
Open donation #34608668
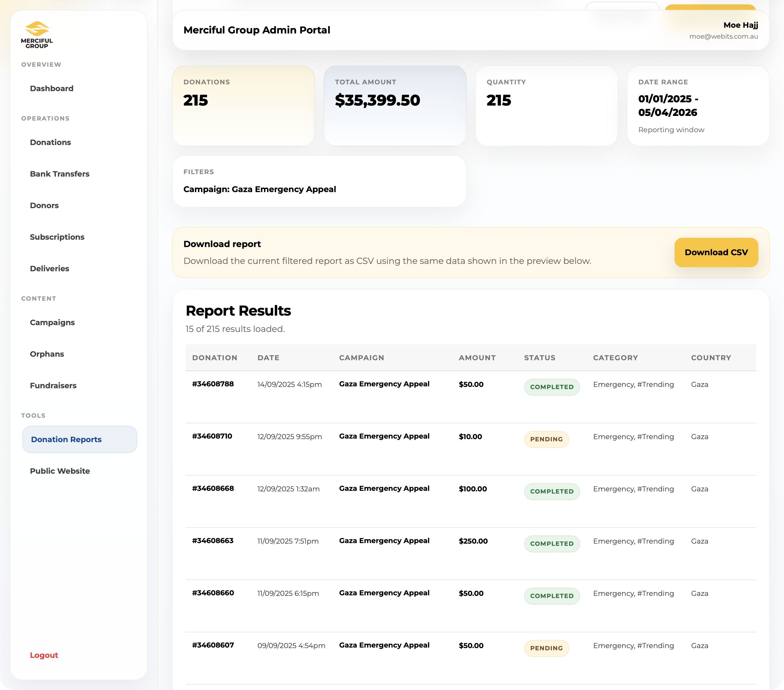pos(213,488)
